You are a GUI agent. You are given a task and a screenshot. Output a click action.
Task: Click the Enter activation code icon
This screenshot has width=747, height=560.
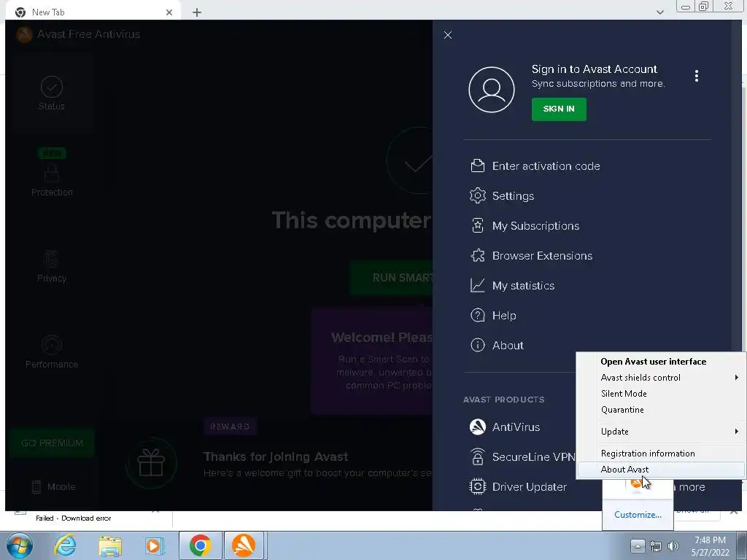click(477, 166)
